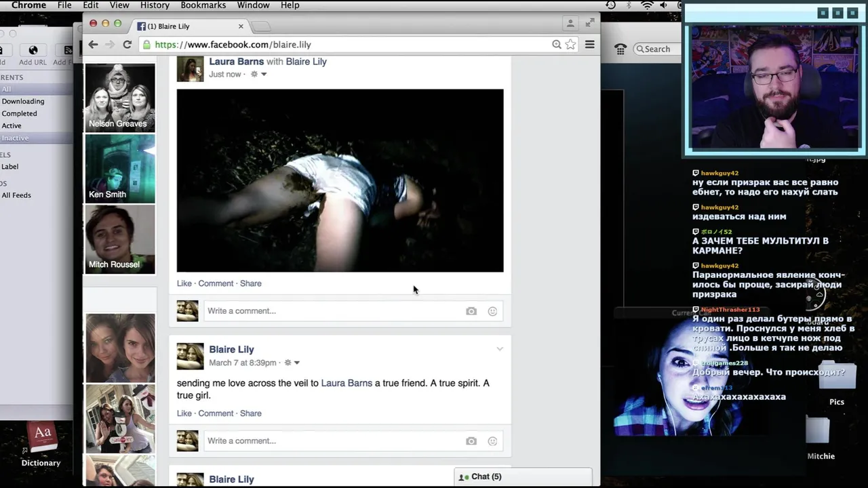The height and width of the screenshot is (488, 868).
Task: Play the dark video in Laura's post
Action: (x=340, y=180)
